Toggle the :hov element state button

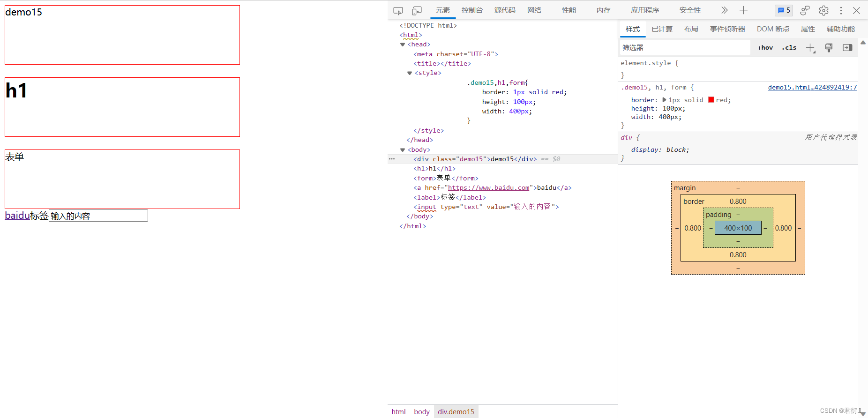click(765, 47)
